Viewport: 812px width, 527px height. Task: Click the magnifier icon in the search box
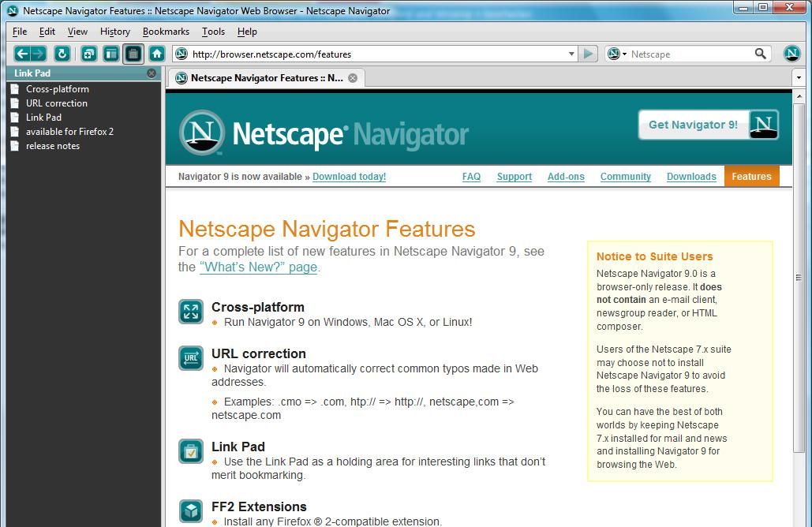click(x=760, y=54)
